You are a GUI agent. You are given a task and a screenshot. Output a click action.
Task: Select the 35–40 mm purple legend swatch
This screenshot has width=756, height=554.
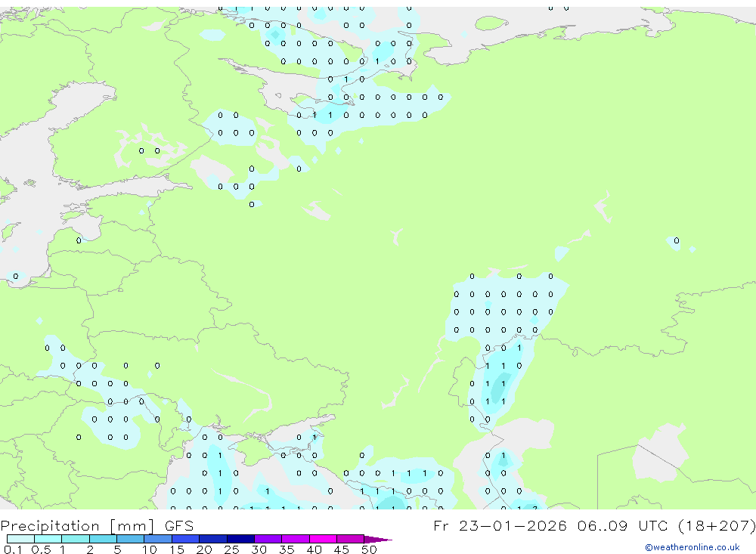295,539
